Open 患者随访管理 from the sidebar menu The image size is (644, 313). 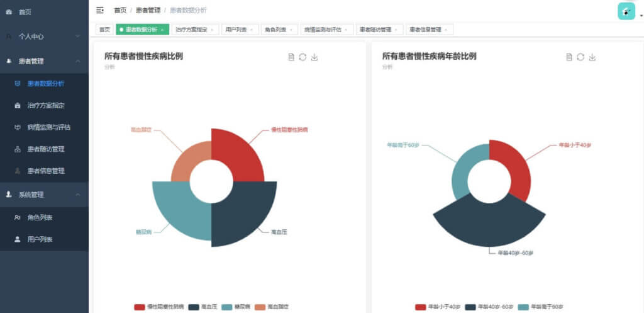pyautogui.click(x=45, y=149)
